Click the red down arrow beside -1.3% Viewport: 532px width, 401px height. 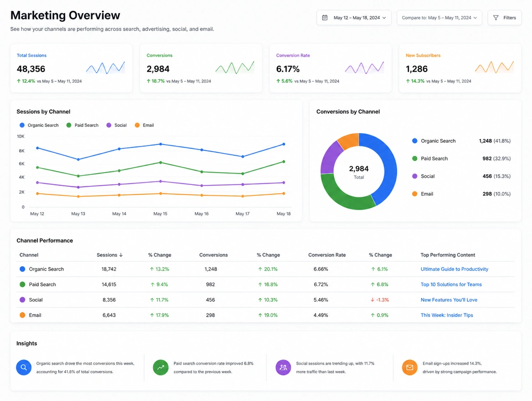pyautogui.click(x=373, y=300)
